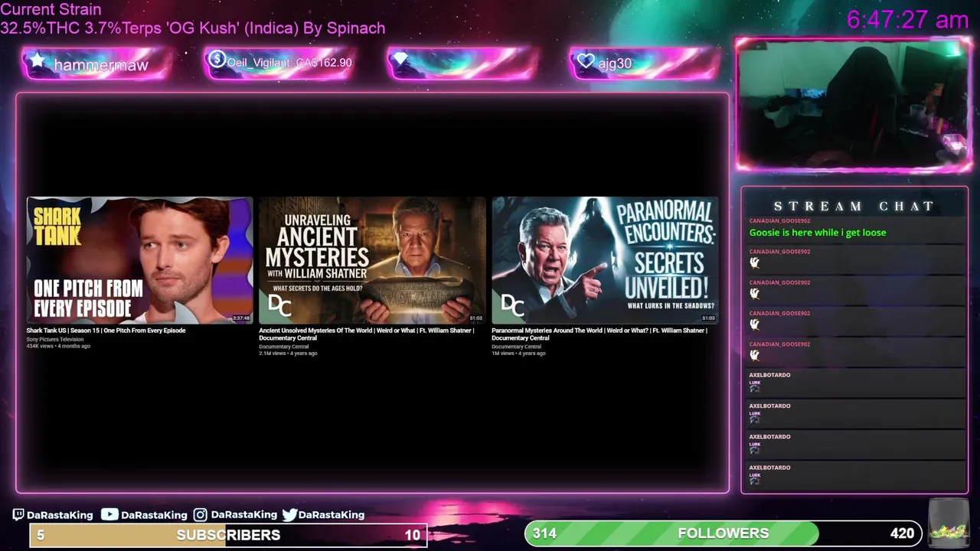This screenshot has height=551, width=980.
Task: Click the dollar coin icon beside Oeil_Vigilant
Action: [x=217, y=59]
